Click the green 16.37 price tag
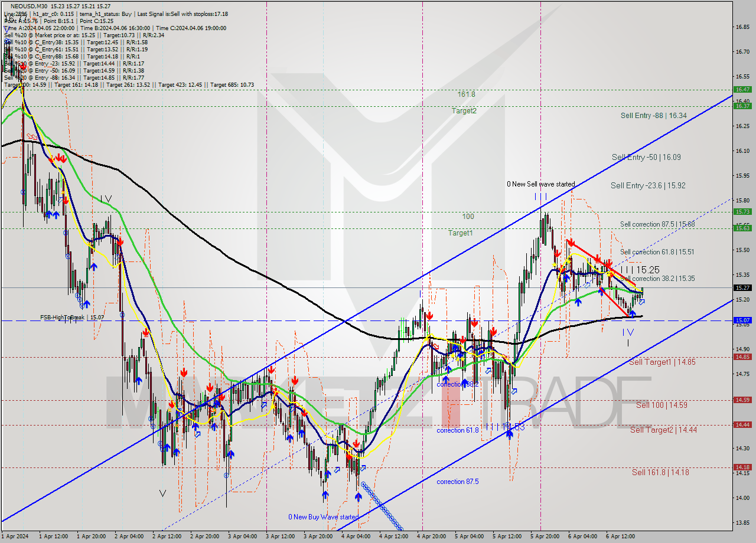This screenshot has height=543, width=756. 742,106
